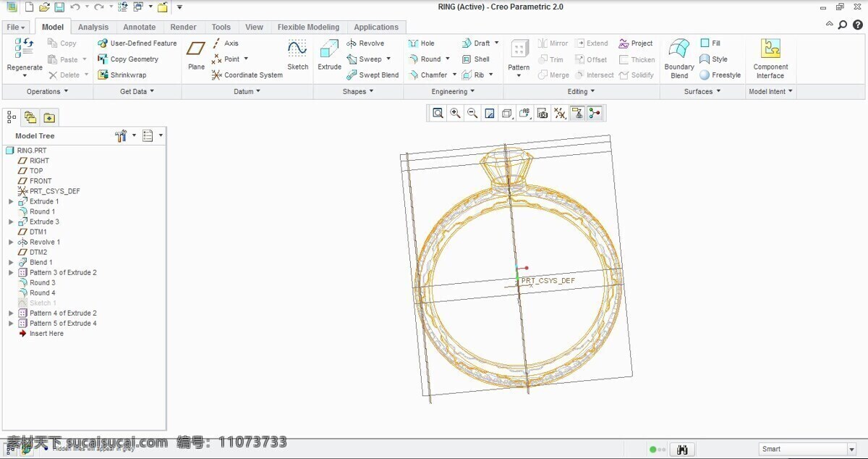Click the Pattern tool icon
Image resolution: width=868 pixels, height=459 pixels.
pyautogui.click(x=519, y=49)
